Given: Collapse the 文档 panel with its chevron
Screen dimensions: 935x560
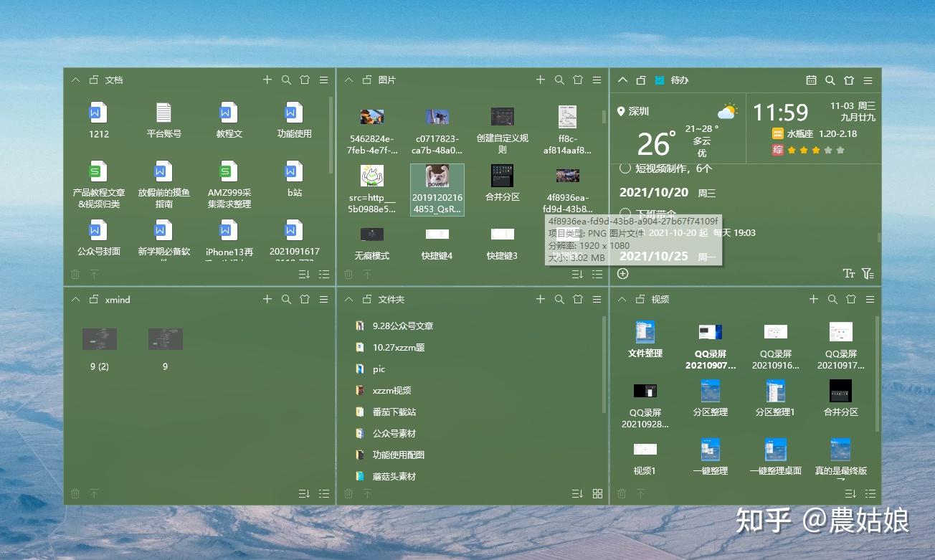Looking at the screenshot, I should (x=75, y=80).
